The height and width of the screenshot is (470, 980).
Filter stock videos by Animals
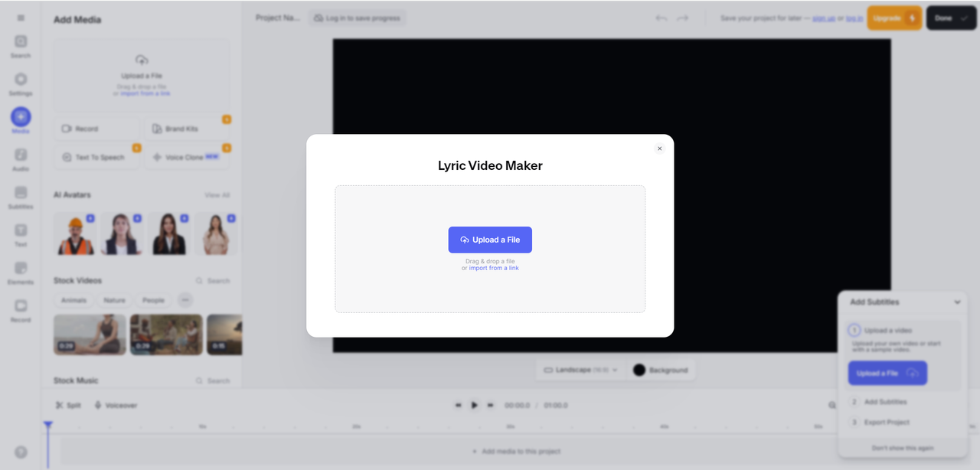74,300
